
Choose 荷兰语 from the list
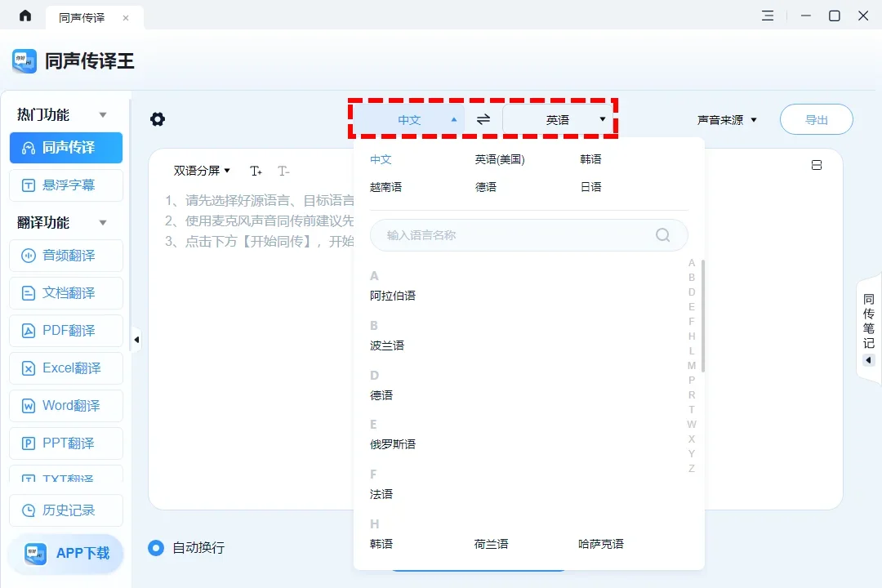491,544
